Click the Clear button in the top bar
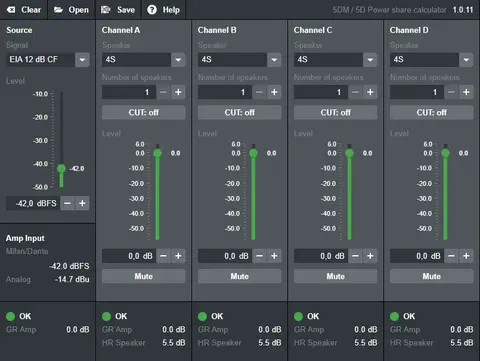The height and width of the screenshot is (361, 480). [24, 10]
